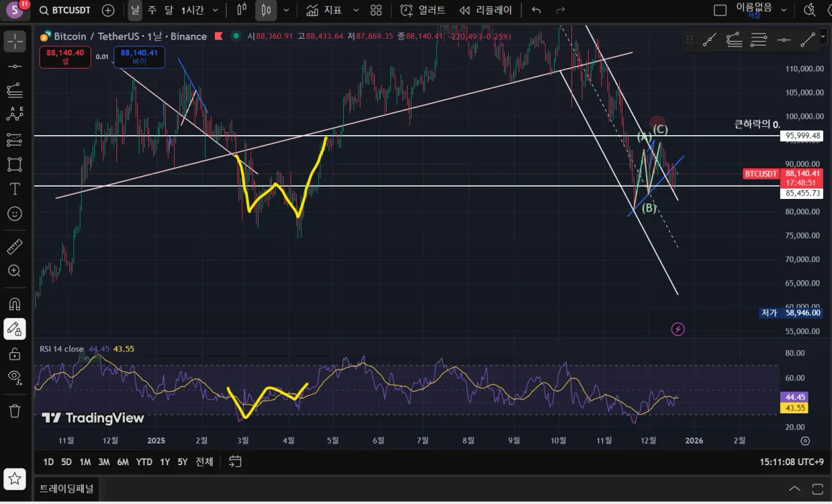Open the quick search lightning icon
Image resolution: width=832 pixels, height=504 pixels.
pyautogui.click(x=809, y=10)
